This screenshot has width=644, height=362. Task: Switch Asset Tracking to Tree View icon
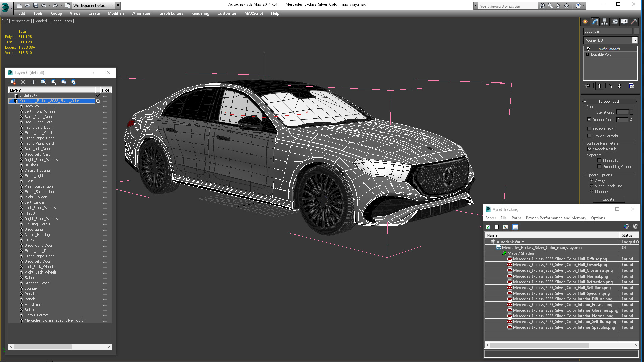click(506, 227)
